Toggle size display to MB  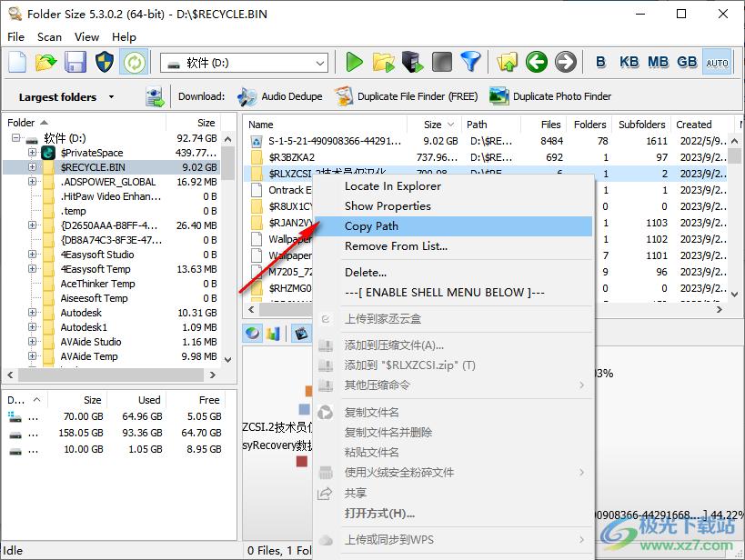(x=658, y=62)
